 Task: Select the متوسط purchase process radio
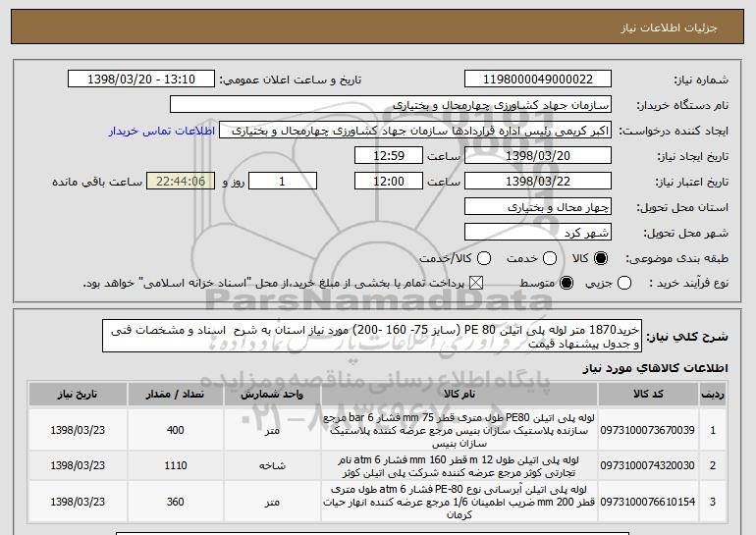click(567, 283)
